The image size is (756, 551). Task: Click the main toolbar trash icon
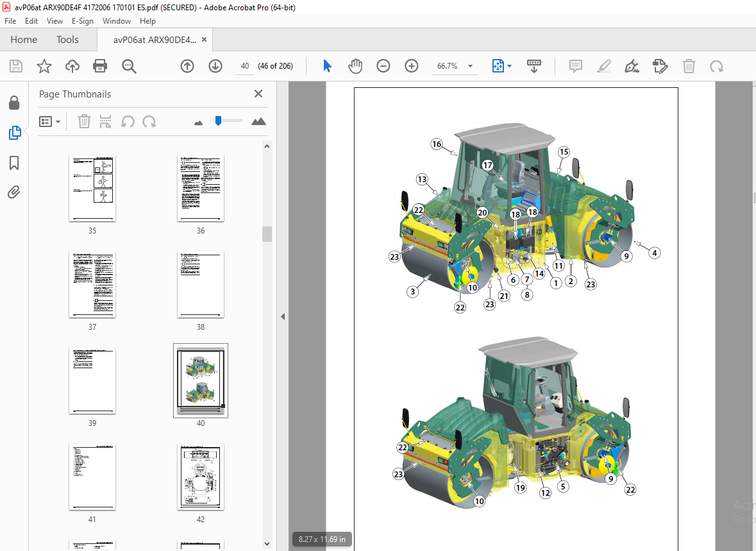point(689,66)
